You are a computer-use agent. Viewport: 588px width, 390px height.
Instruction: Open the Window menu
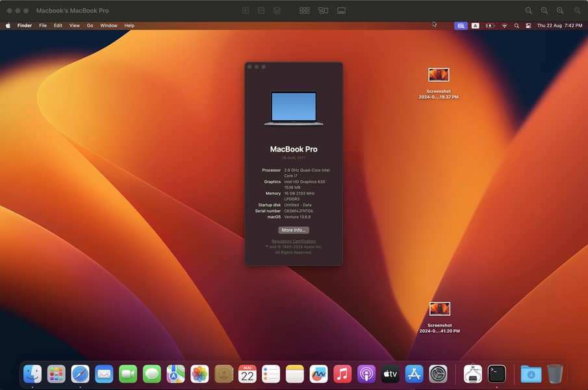coord(109,26)
